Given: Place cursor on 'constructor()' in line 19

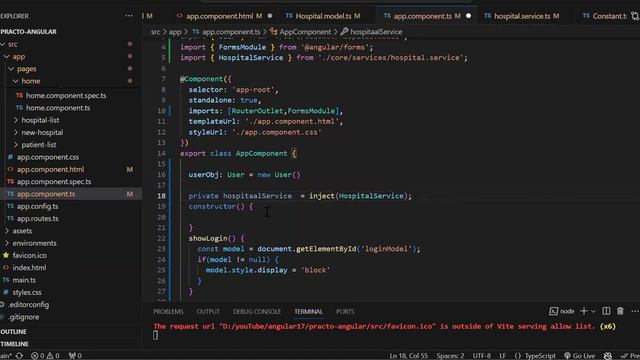Looking at the screenshot, I should tap(216, 207).
